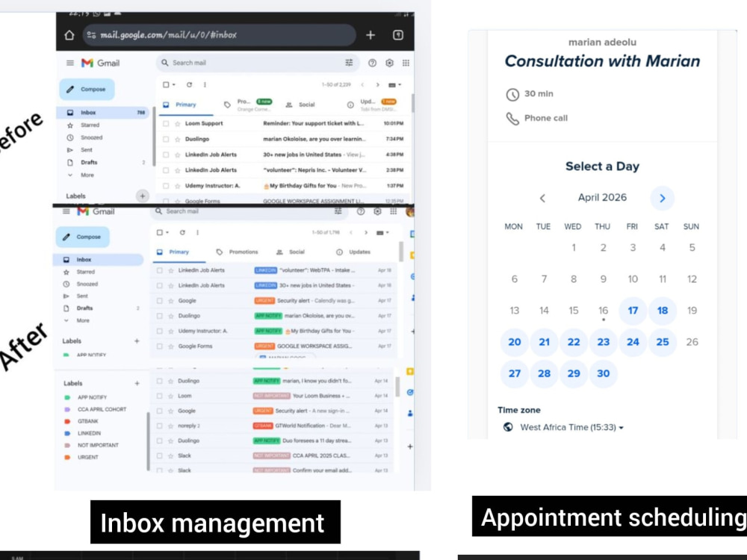747x560 pixels.
Task: Open Google apps grid in Before view
Action: (406, 63)
